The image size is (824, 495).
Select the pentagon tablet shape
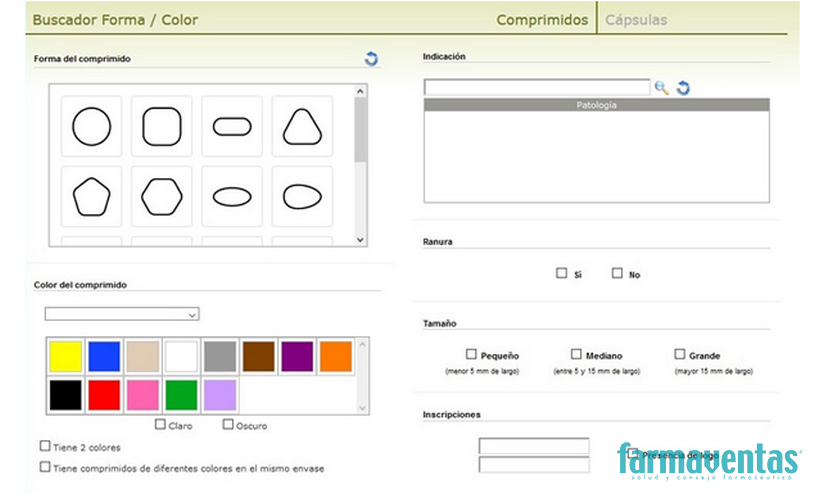(x=91, y=197)
